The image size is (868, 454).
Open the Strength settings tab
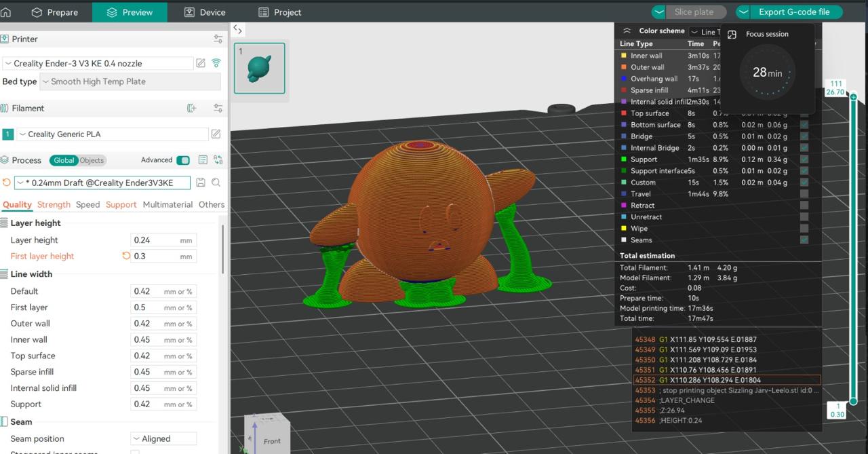(54, 204)
